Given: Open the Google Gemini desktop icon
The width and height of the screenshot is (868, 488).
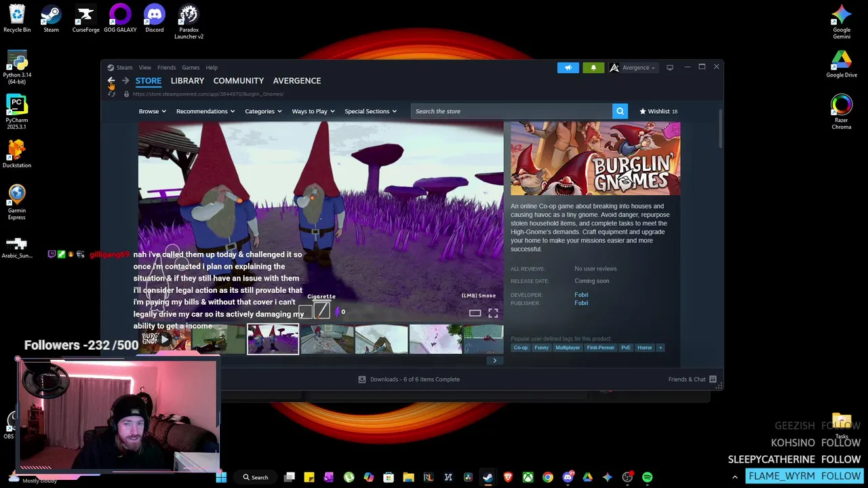Looking at the screenshot, I should click(842, 22).
